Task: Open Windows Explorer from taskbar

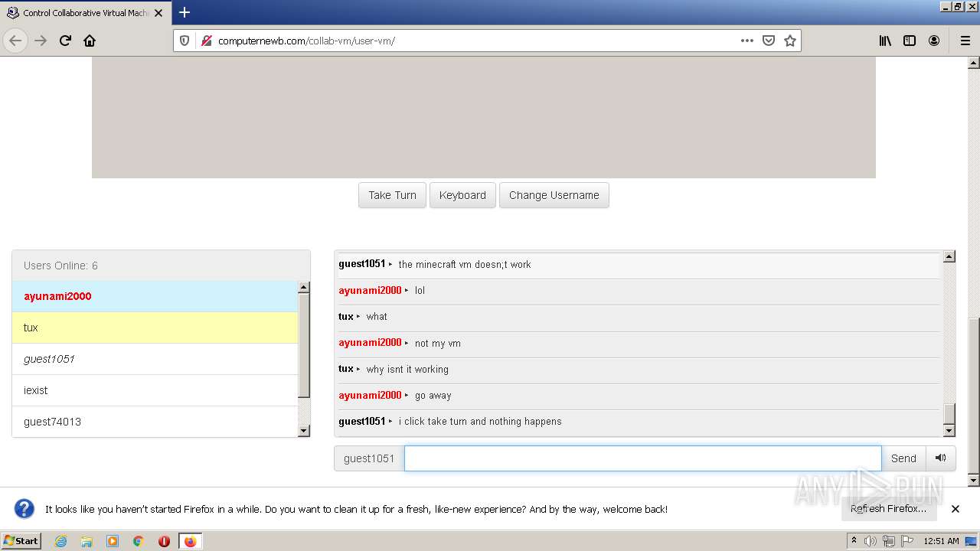Action: [x=87, y=541]
